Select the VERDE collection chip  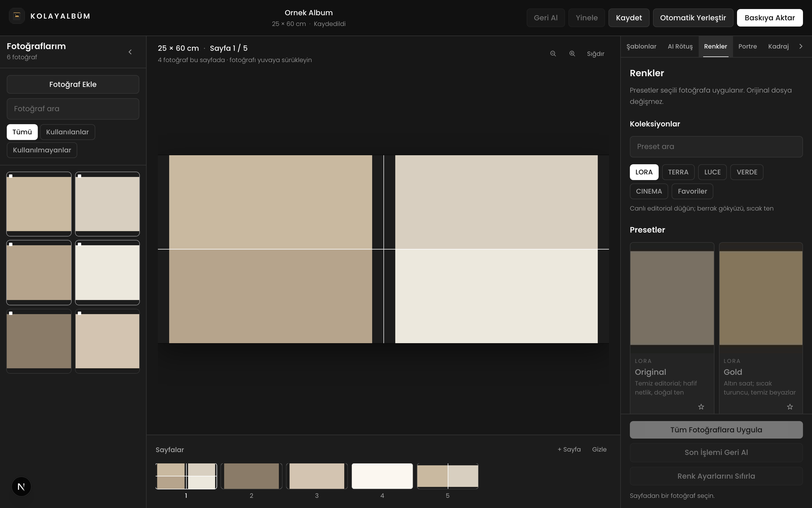point(747,172)
